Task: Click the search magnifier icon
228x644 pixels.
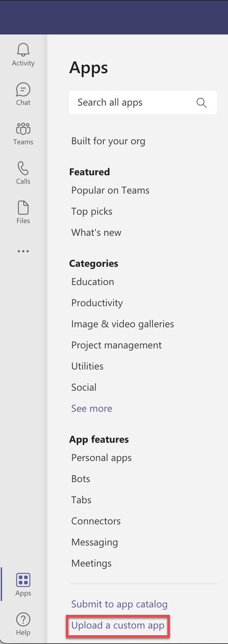Action: click(201, 103)
